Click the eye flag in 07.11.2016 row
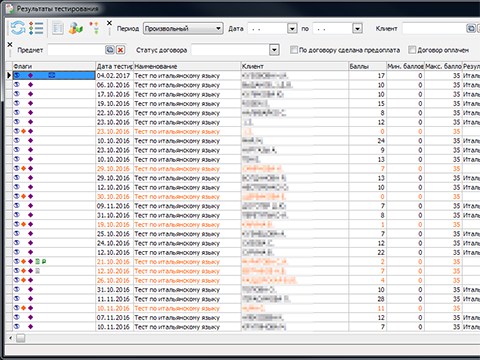Screen dimensions: 480x360 [17, 317]
